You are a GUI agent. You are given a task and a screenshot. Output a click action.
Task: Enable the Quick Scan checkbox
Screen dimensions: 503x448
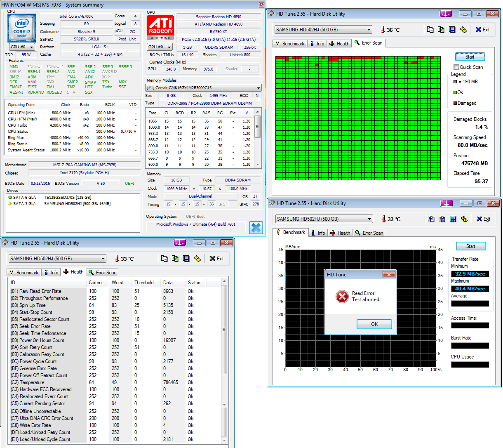[456, 67]
